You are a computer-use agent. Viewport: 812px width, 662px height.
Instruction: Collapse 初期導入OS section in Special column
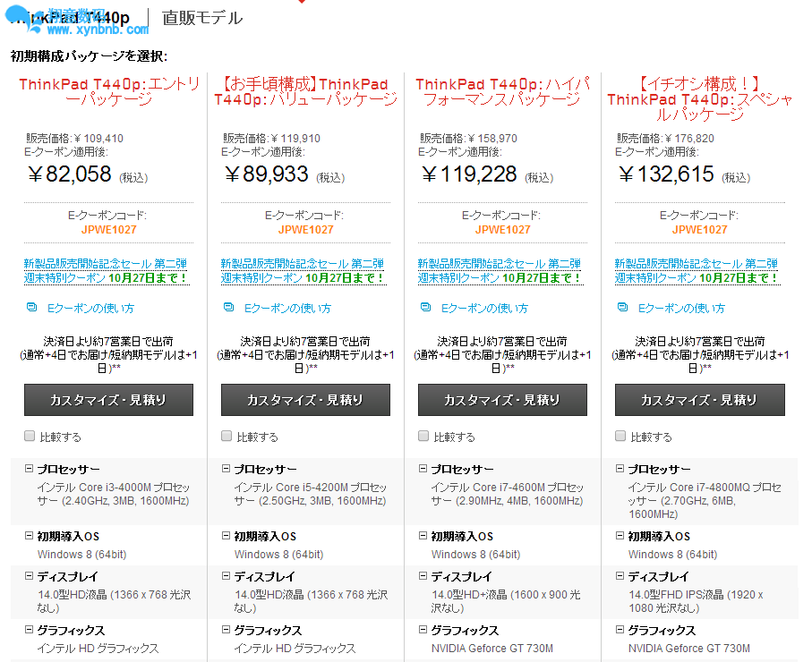pyautogui.click(x=620, y=536)
